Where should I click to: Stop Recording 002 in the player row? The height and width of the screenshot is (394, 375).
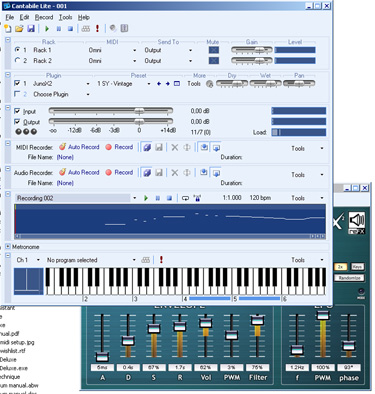click(169, 198)
